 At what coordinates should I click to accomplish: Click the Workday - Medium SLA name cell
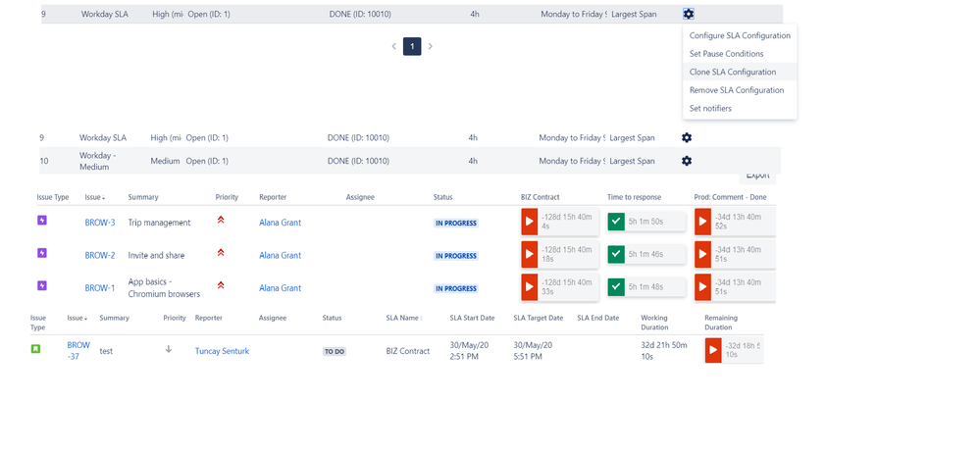[x=97, y=161]
